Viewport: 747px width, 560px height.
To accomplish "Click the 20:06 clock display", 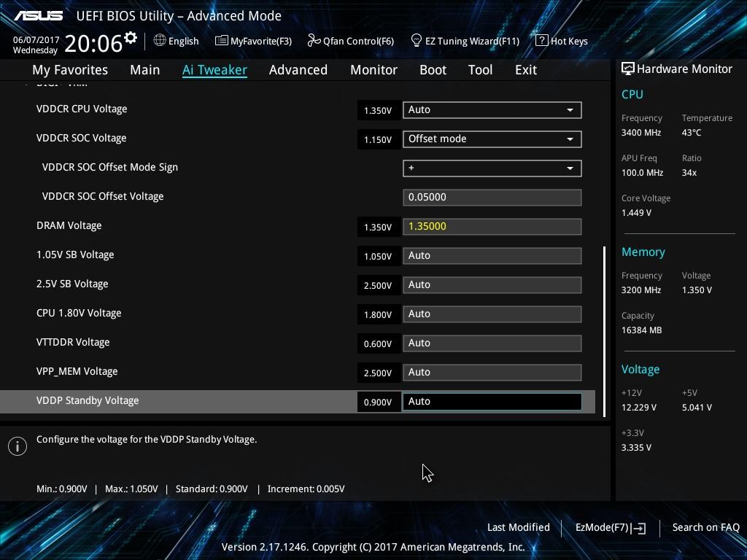I will click(93, 44).
